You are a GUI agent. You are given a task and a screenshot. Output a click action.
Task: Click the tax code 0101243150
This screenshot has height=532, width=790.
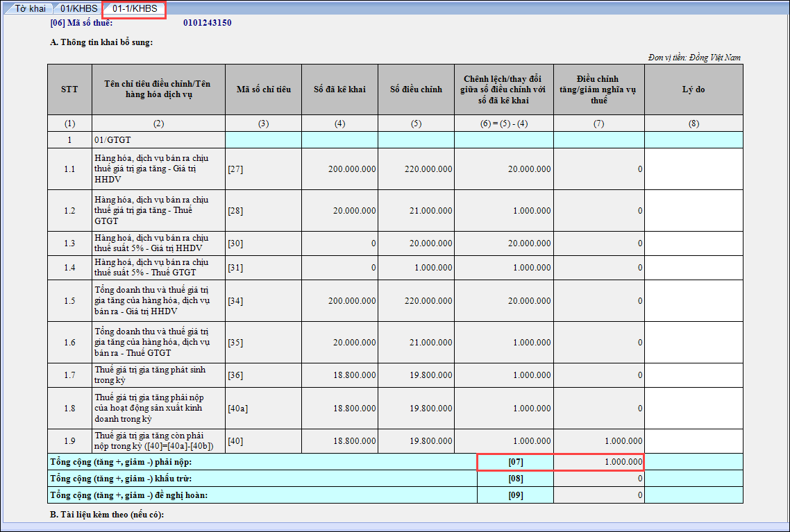(x=207, y=22)
